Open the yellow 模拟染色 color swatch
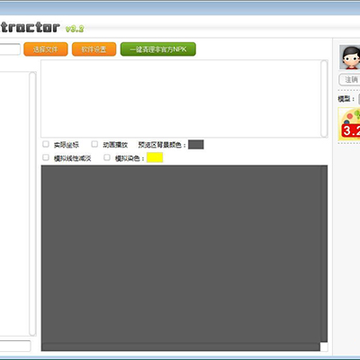The image size is (360, 360). click(x=155, y=157)
